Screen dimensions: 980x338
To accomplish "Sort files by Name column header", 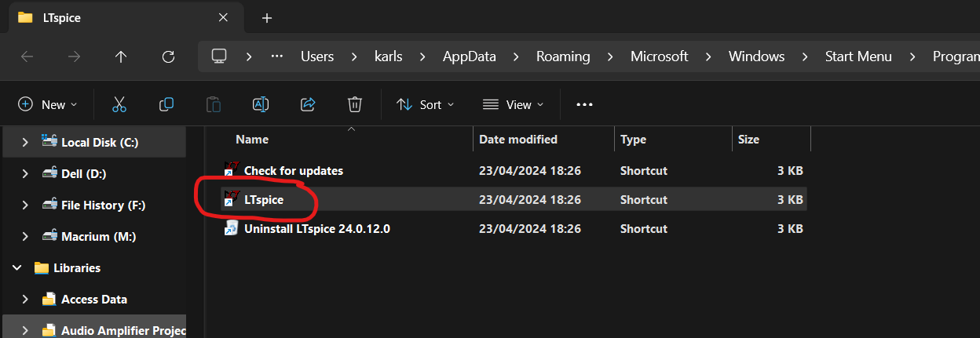I will 252,140.
